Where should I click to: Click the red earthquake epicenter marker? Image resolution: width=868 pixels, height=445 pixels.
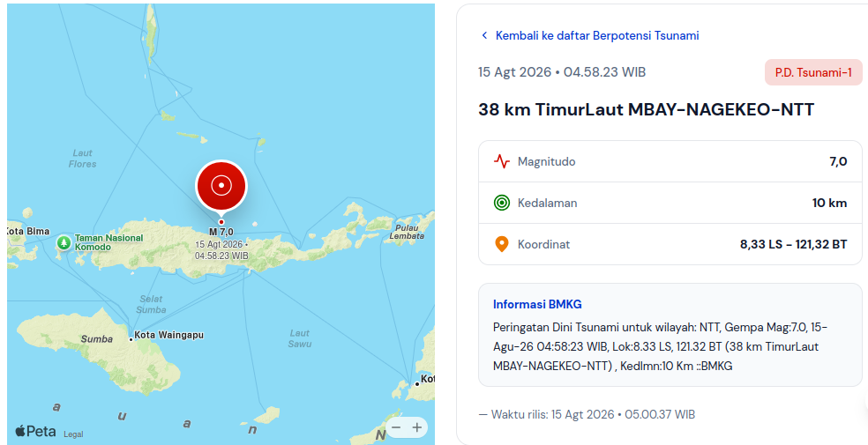221,186
